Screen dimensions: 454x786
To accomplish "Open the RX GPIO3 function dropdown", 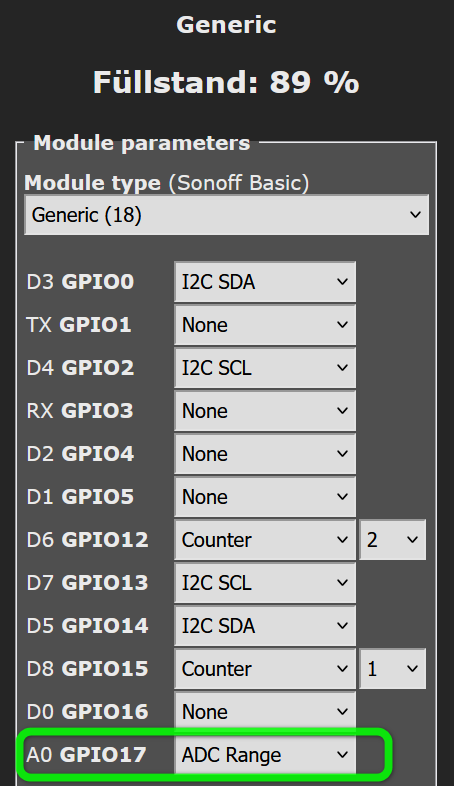I will click(265, 411).
